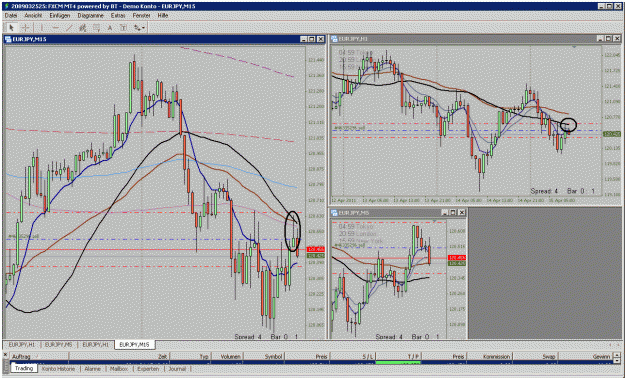Activate the Crosshair tool
Image resolution: width=625 pixels, height=378 pixels.
click(x=25, y=28)
